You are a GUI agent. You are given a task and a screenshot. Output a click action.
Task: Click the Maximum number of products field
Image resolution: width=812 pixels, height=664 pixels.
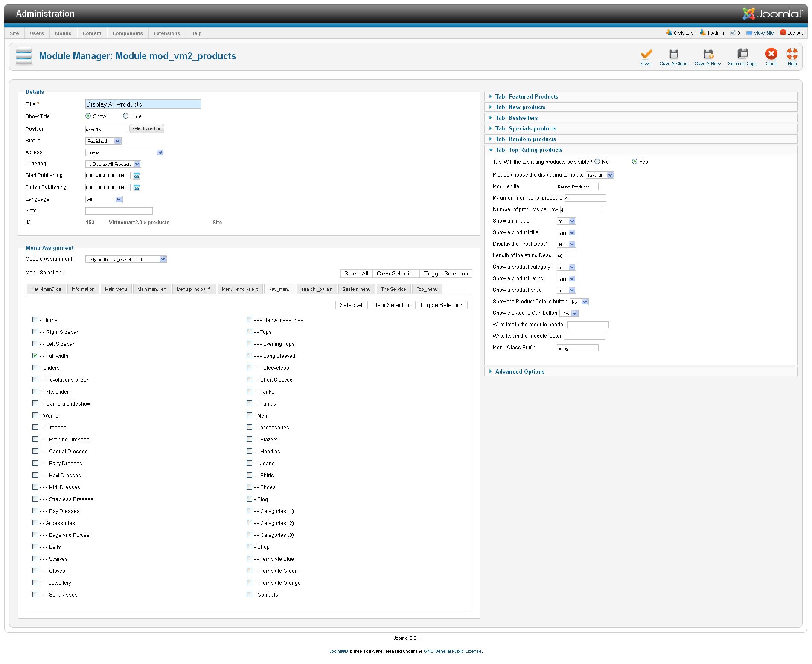pos(585,198)
